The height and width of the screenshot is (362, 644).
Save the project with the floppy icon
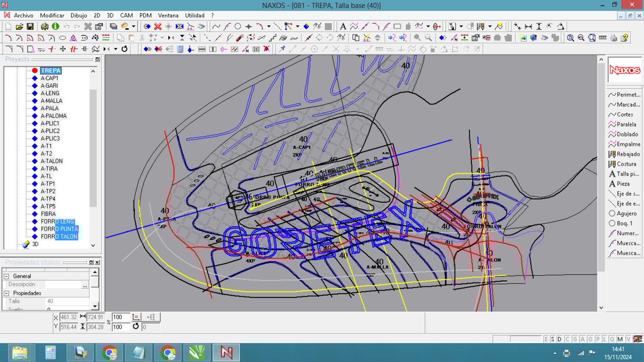pos(30,27)
